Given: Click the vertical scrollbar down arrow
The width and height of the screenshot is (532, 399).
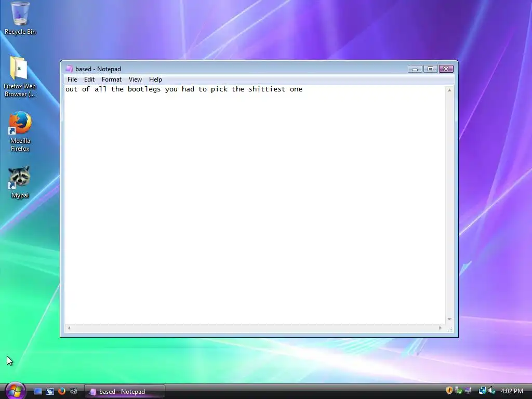Looking at the screenshot, I should pyautogui.click(x=449, y=320).
